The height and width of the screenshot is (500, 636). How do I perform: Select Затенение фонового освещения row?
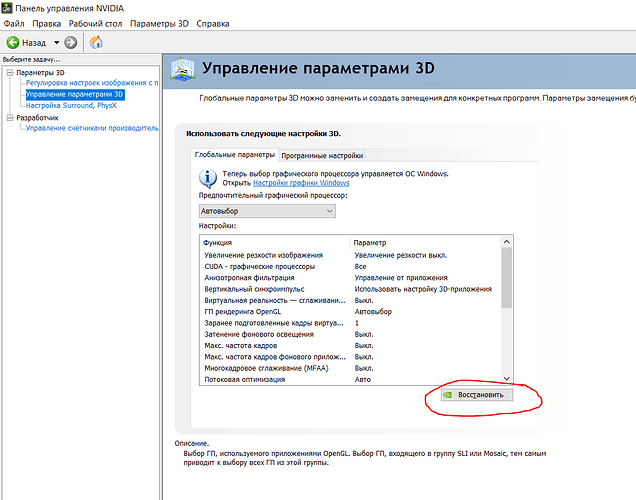(350, 334)
